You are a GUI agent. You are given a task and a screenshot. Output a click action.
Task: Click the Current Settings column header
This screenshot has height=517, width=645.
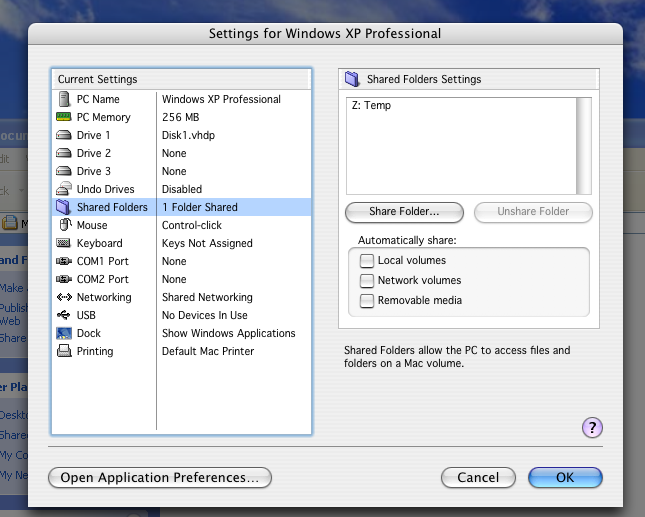pyautogui.click(x=181, y=79)
